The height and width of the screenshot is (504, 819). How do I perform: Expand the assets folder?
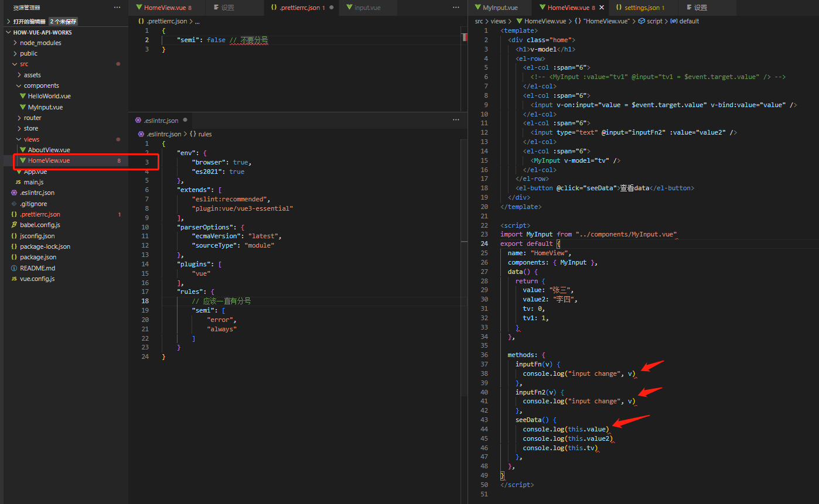pyautogui.click(x=19, y=75)
